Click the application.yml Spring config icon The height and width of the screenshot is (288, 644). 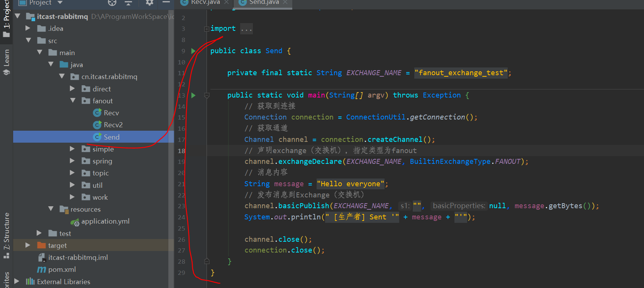pyautogui.click(x=75, y=222)
